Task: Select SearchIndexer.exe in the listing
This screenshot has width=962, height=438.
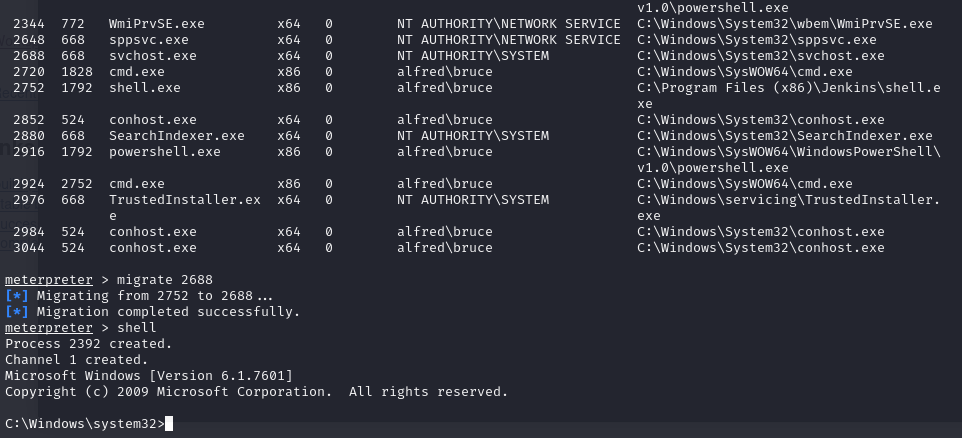Action: point(177,136)
